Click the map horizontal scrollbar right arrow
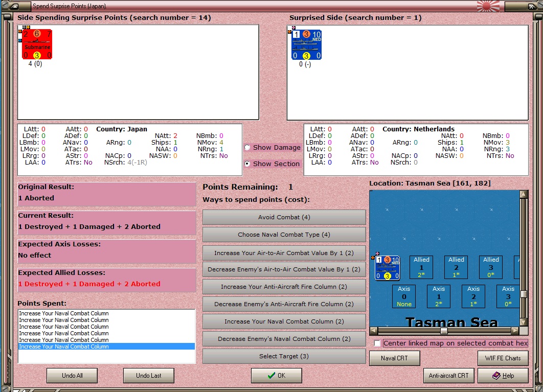 [x=515, y=331]
